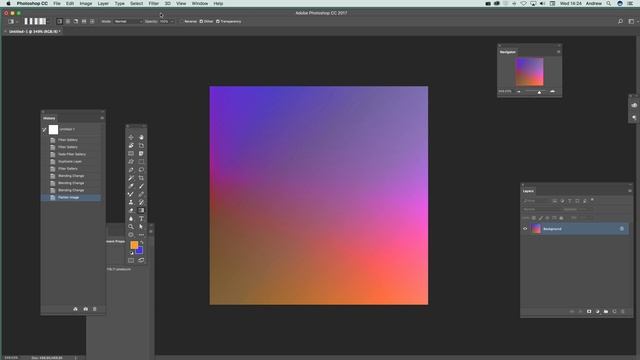Open the History panel menu
640x360 pixels.
[102, 118]
